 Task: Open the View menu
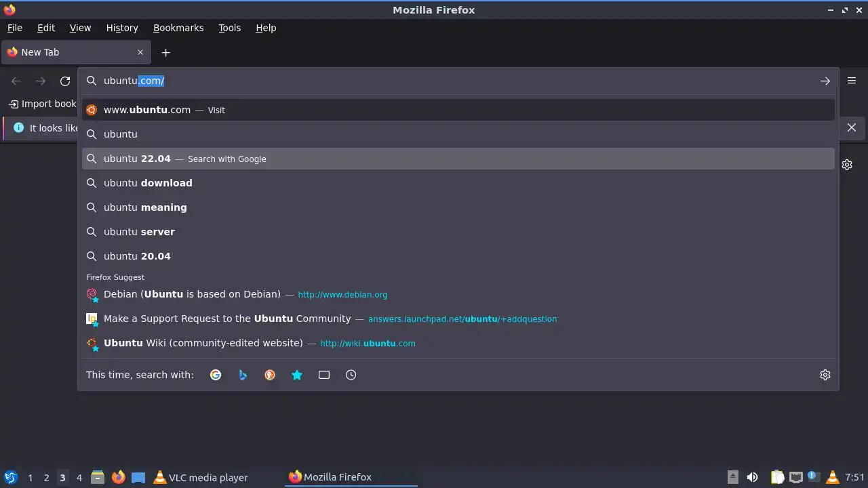pyautogui.click(x=80, y=28)
